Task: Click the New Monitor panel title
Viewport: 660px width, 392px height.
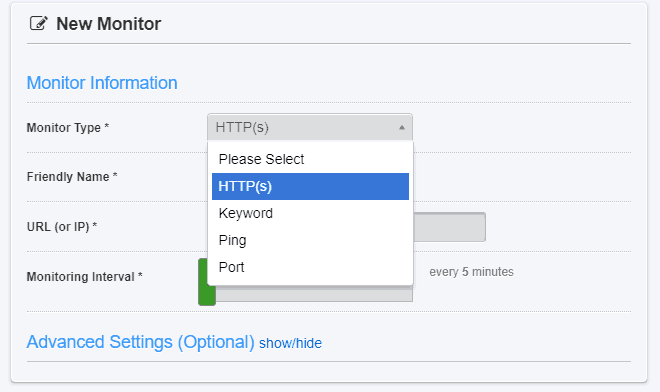Action: [109, 24]
